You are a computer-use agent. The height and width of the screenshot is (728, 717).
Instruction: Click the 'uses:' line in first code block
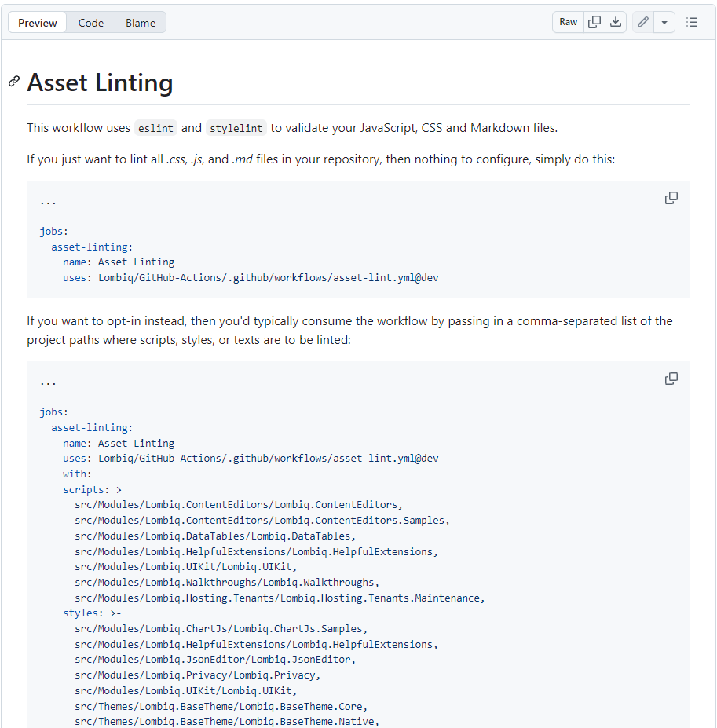[251, 278]
